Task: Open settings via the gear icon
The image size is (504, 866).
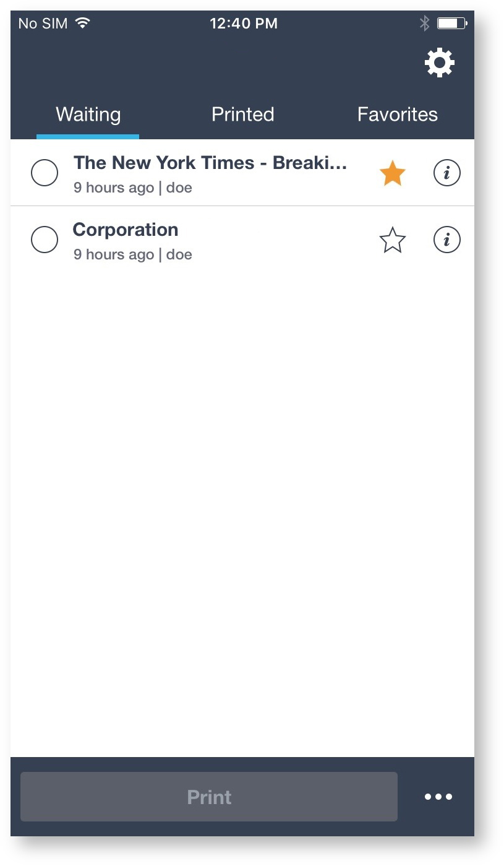Action: 439,63
